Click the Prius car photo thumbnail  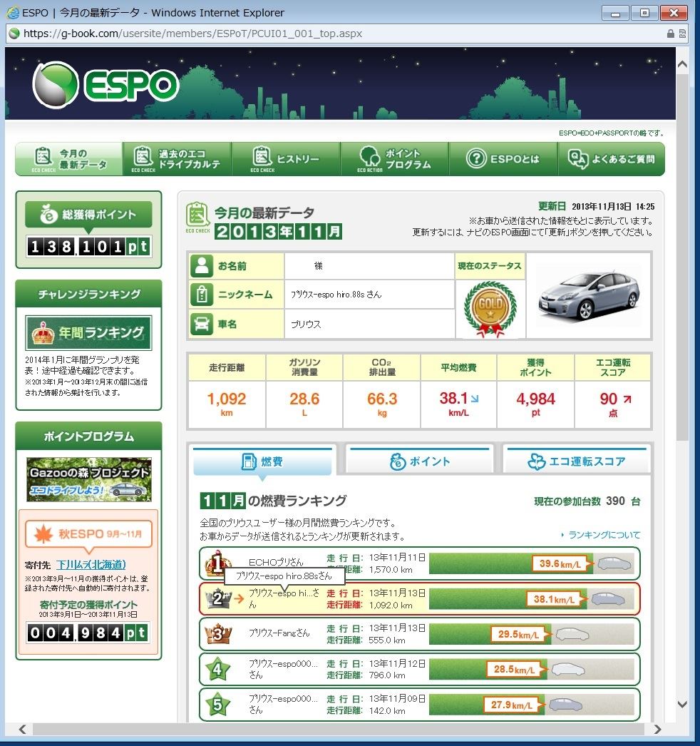click(589, 295)
